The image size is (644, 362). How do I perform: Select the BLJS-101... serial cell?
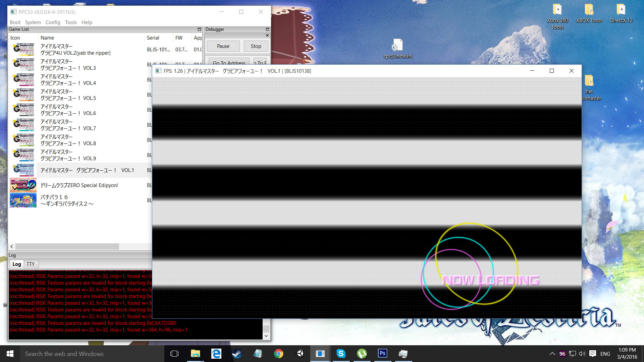(158, 50)
